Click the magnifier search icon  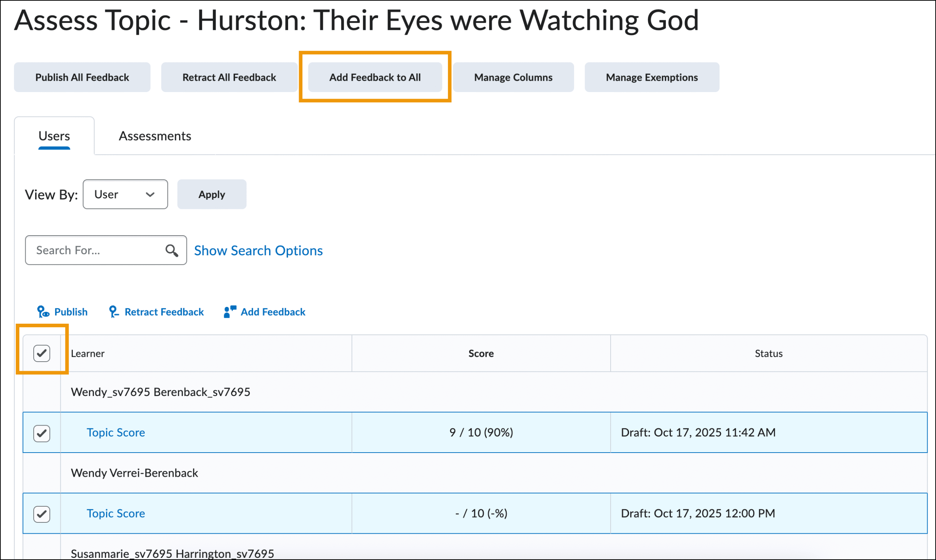click(172, 251)
